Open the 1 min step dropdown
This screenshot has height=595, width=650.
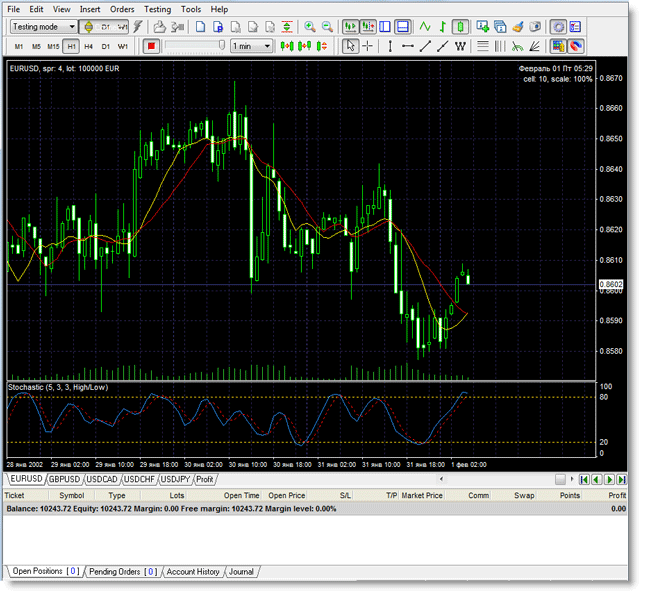click(x=252, y=46)
